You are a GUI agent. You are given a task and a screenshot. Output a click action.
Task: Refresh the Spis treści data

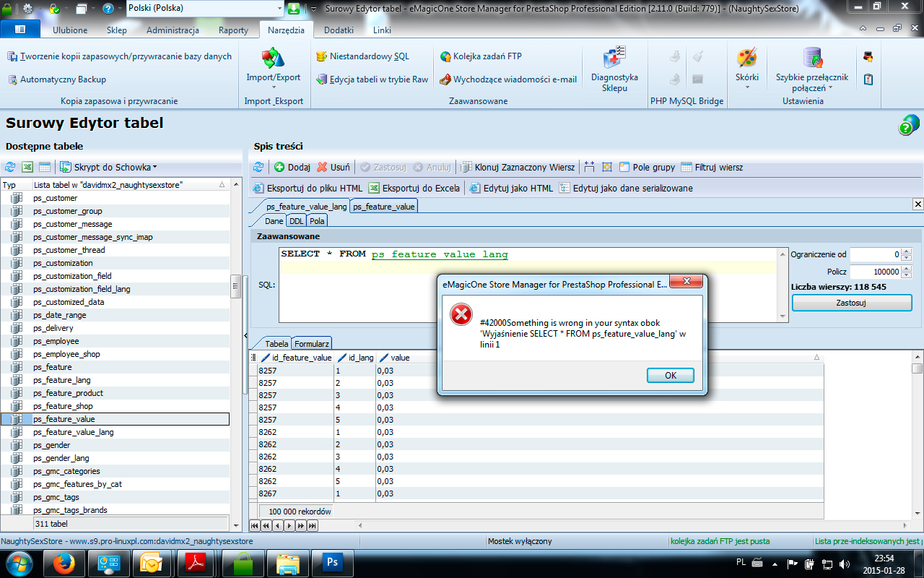click(x=258, y=167)
